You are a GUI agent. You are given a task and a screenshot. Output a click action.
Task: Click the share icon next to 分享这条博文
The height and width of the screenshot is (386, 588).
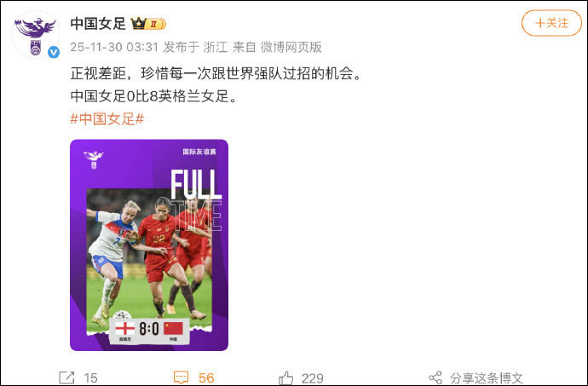pos(435,377)
